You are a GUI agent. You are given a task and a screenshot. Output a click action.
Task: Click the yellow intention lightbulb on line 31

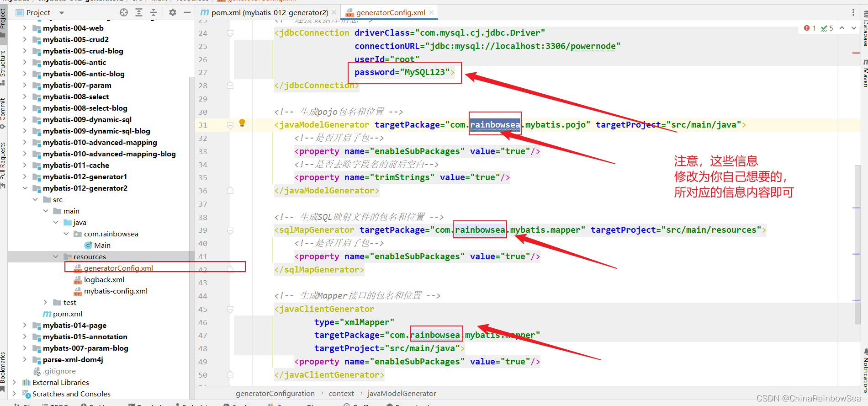(242, 123)
